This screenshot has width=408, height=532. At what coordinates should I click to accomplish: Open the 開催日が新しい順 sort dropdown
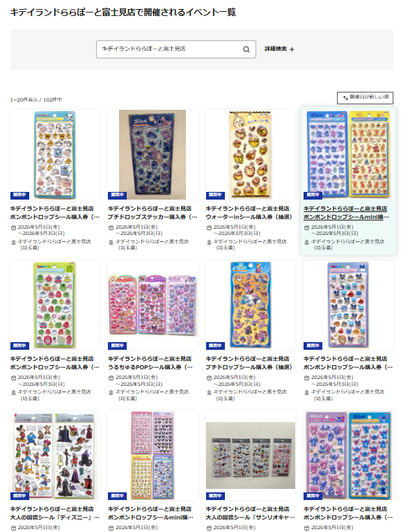[x=366, y=98]
